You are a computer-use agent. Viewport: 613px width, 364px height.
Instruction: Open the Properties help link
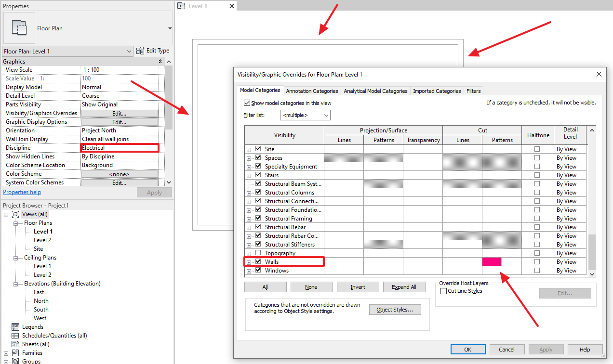pyautogui.click(x=22, y=192)
